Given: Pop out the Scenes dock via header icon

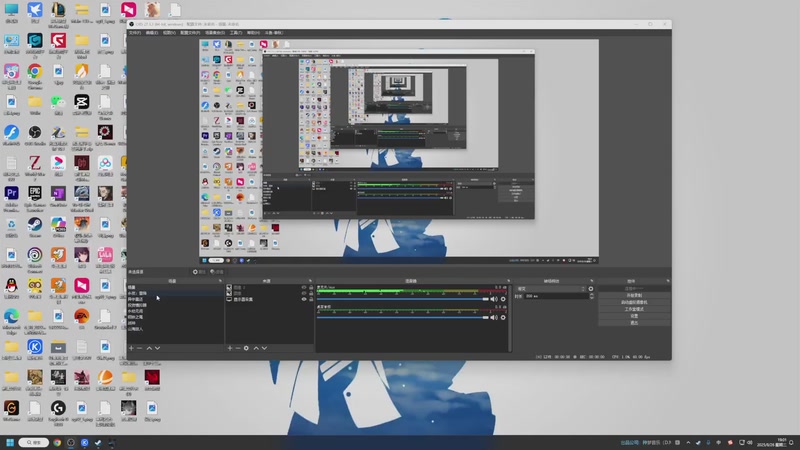Looking at the screenshot, I should point(220,281).
